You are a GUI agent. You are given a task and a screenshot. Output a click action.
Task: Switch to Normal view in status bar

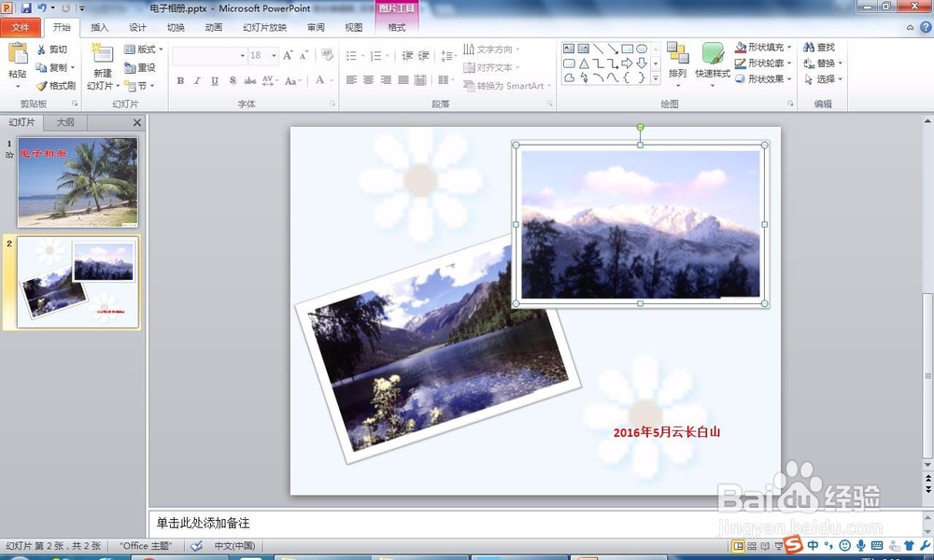[x=738, y=546]
